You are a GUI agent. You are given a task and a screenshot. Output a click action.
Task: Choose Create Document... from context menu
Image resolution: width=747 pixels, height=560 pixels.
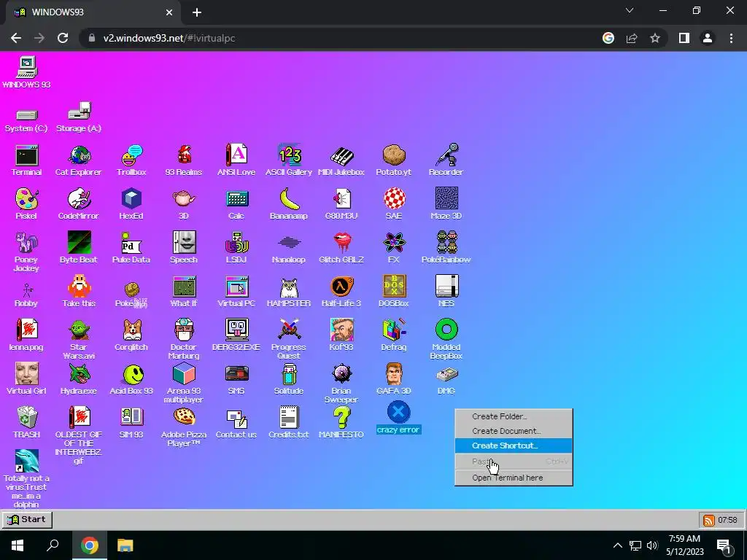click(x=514, y=431)
